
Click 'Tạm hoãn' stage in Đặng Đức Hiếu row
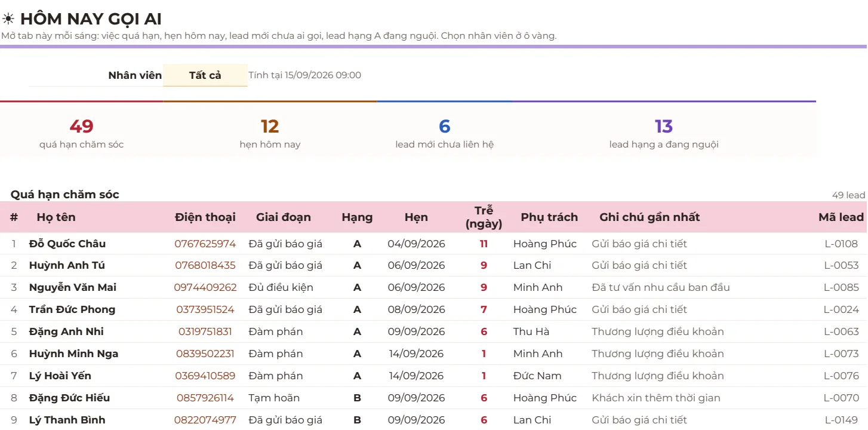pos(274,398)
